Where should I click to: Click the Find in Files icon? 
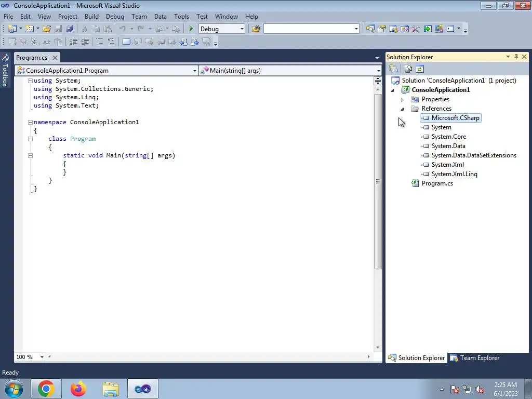[x=256, y=29]
